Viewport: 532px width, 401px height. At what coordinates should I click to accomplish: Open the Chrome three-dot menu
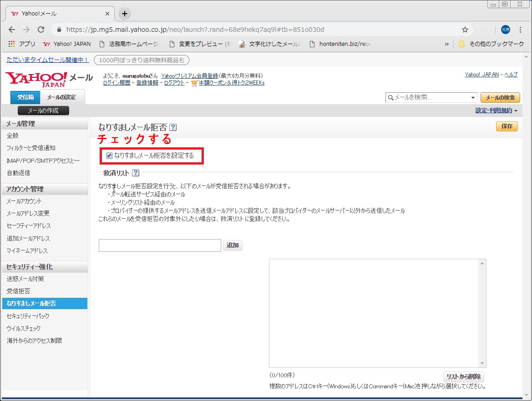point(521,30)
